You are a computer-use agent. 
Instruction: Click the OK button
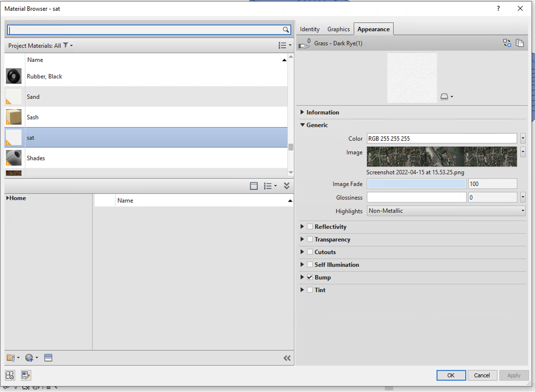451,375
